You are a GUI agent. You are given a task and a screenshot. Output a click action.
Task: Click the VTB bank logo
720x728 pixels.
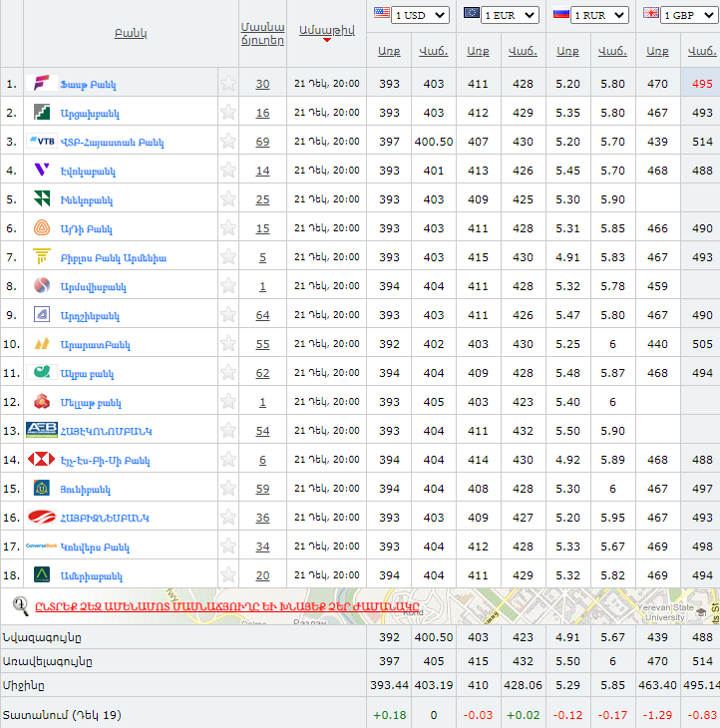tap(42, 142)
